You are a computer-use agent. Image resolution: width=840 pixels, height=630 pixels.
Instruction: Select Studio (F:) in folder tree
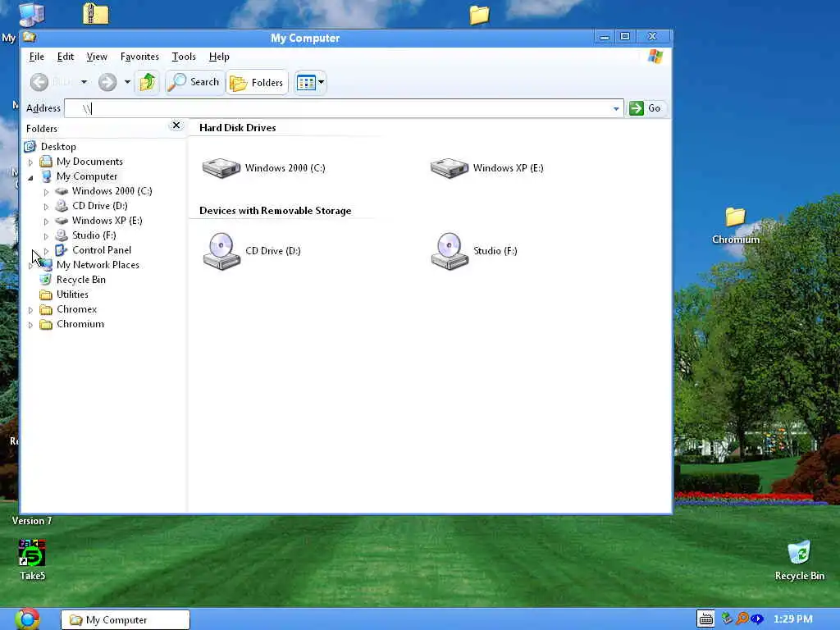point(94,235)
